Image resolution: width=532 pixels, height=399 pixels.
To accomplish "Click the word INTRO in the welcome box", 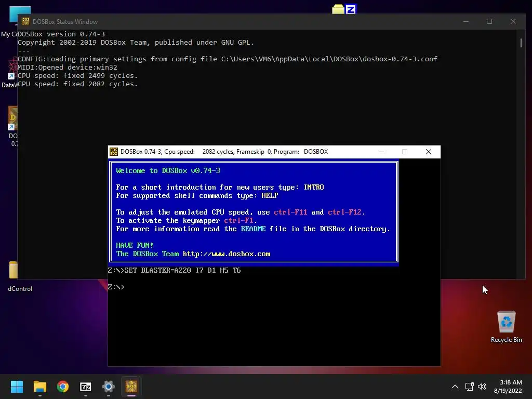I will pyautogui.click(x=314, y=187).
